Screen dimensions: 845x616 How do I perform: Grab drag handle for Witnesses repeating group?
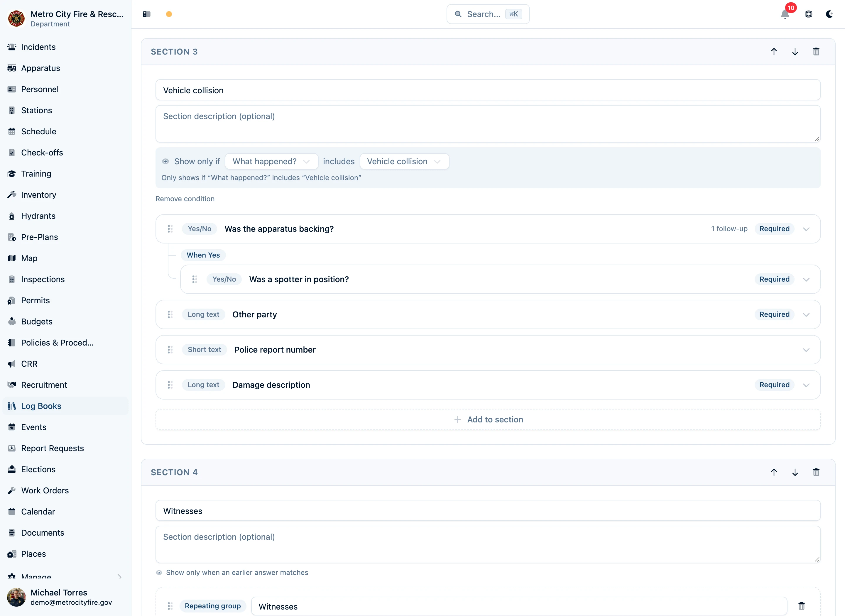click(x=170, y=606)
